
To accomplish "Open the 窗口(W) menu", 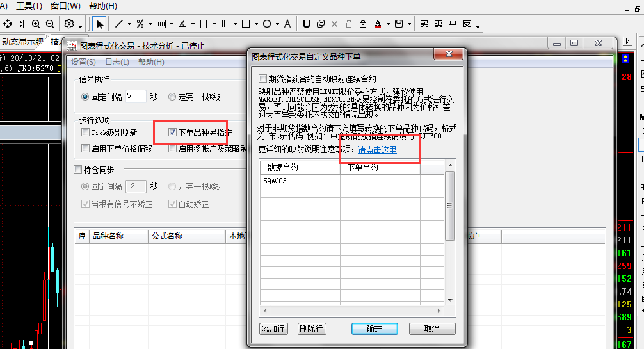I will click(x=65, y=6).
